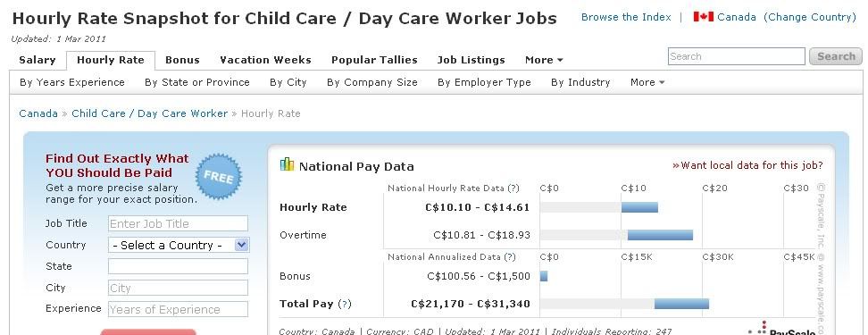Open the Vacation Weeks tab

266,60
